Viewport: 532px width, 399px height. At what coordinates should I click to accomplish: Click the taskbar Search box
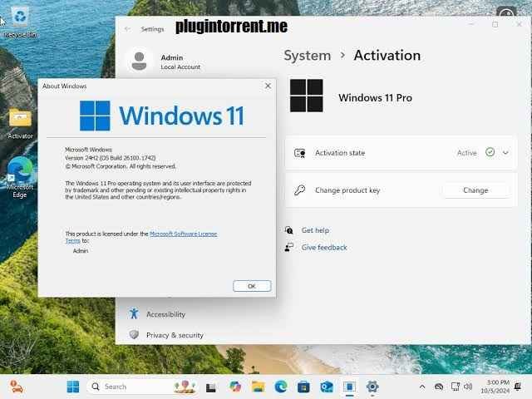tap(142, 387)
